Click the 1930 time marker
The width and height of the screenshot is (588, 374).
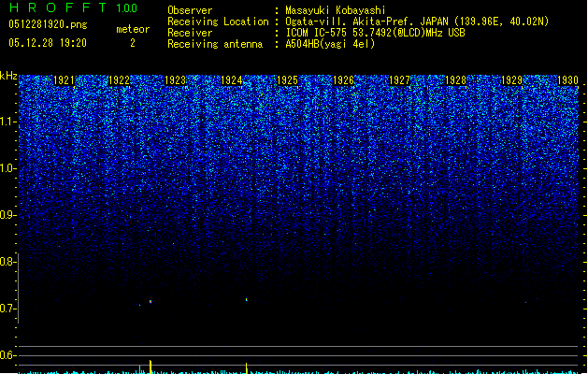[567, 80]
